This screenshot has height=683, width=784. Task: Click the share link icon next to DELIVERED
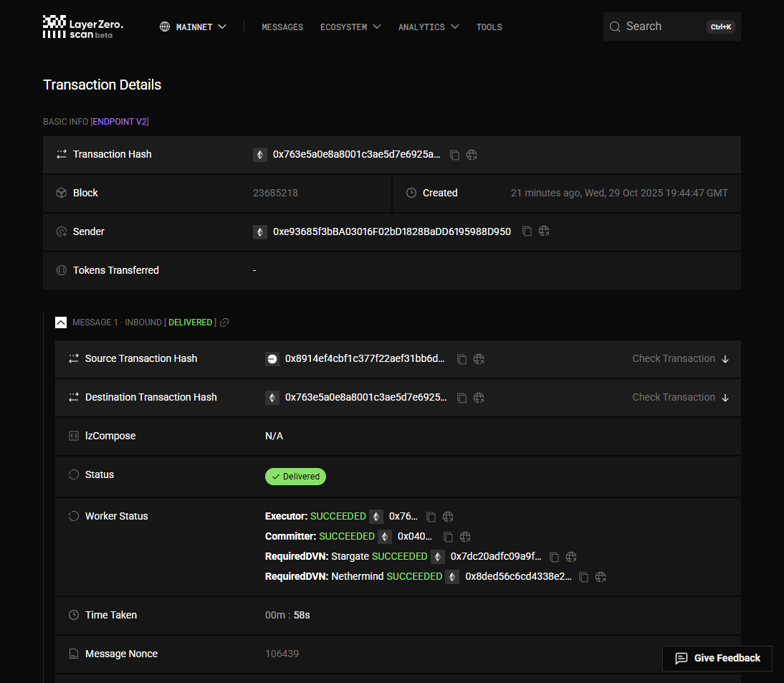click(x=224, y=322)
